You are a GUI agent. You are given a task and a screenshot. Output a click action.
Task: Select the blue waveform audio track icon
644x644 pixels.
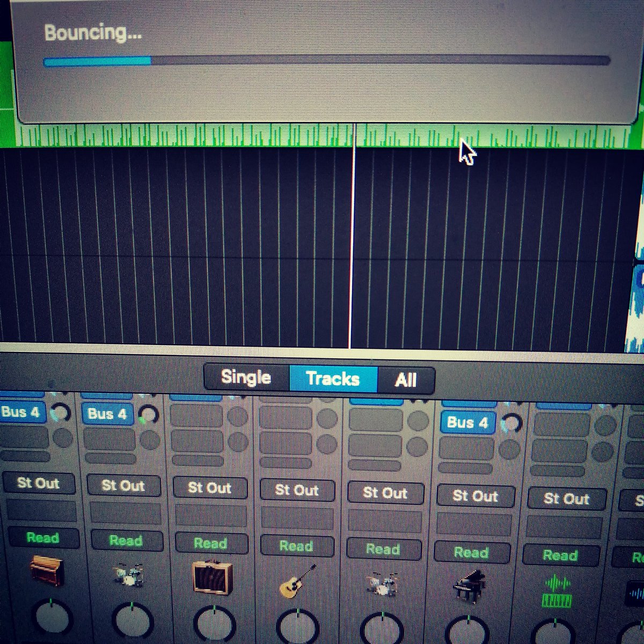click(636, 594)
